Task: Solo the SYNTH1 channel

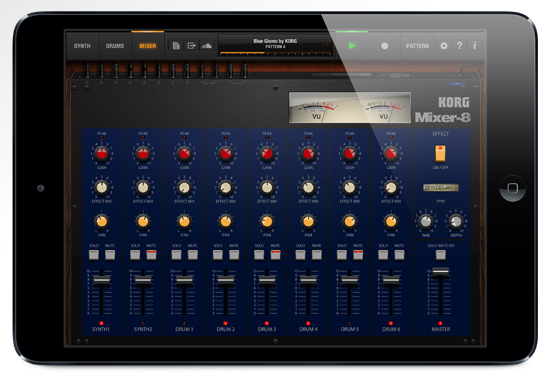Action: tap(94, 255)
